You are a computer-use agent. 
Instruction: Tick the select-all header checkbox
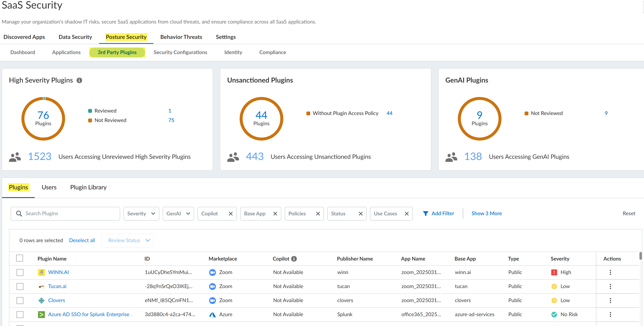click(x=20, y=258)
